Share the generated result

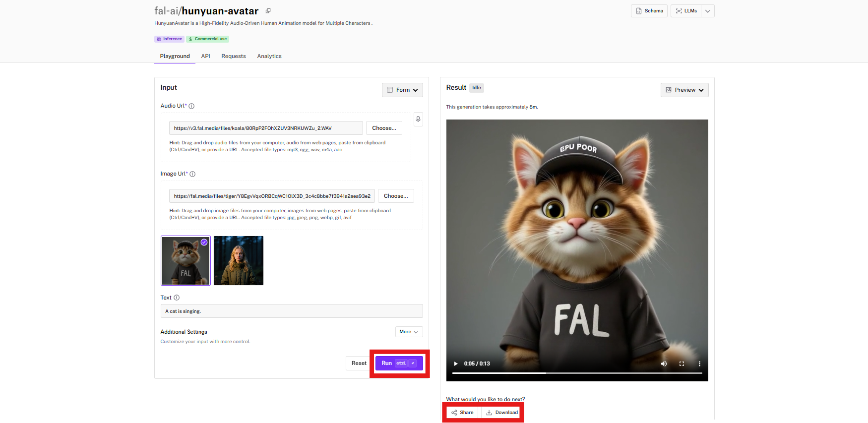click(463, 413)
